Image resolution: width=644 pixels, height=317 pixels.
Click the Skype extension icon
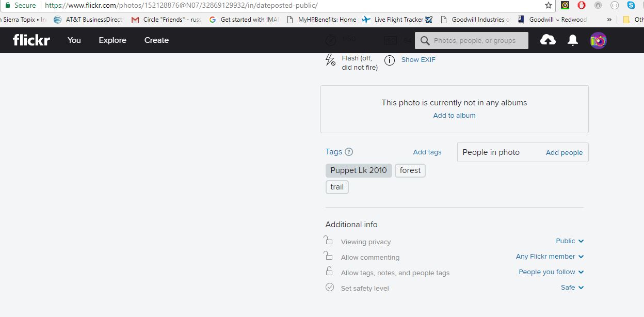tap(631, 5)
